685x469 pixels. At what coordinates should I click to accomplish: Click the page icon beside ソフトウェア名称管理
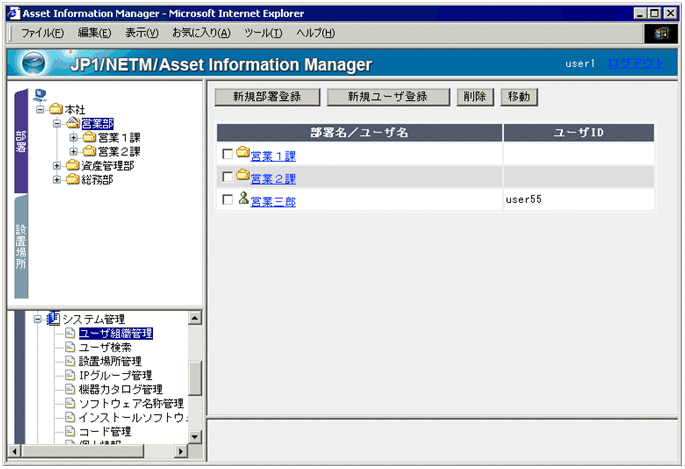coord(70,403)
